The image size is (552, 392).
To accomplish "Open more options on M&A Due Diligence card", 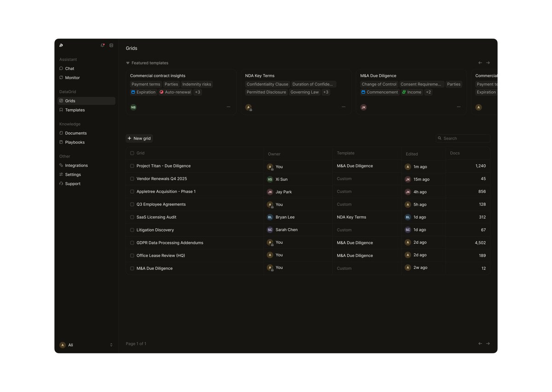I will click(459, 107).
